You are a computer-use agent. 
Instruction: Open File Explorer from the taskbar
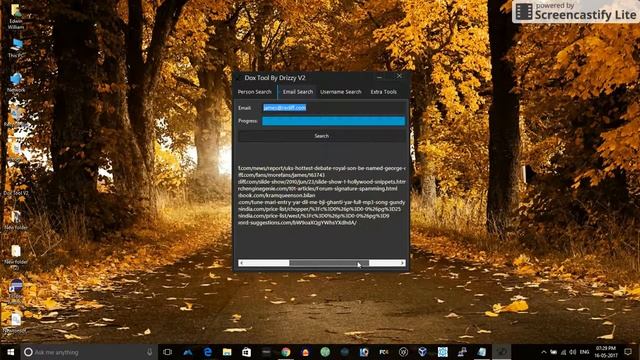click(227, 352)
